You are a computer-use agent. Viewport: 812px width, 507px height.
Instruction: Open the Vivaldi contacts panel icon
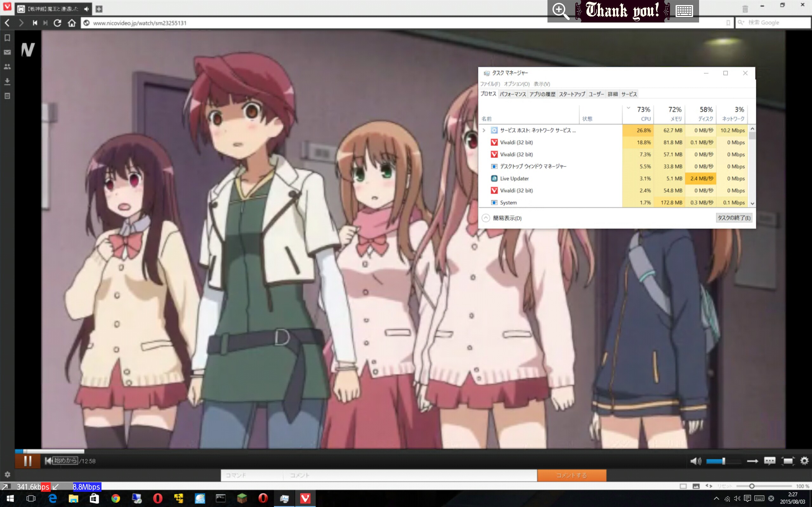tap(7, 67)
